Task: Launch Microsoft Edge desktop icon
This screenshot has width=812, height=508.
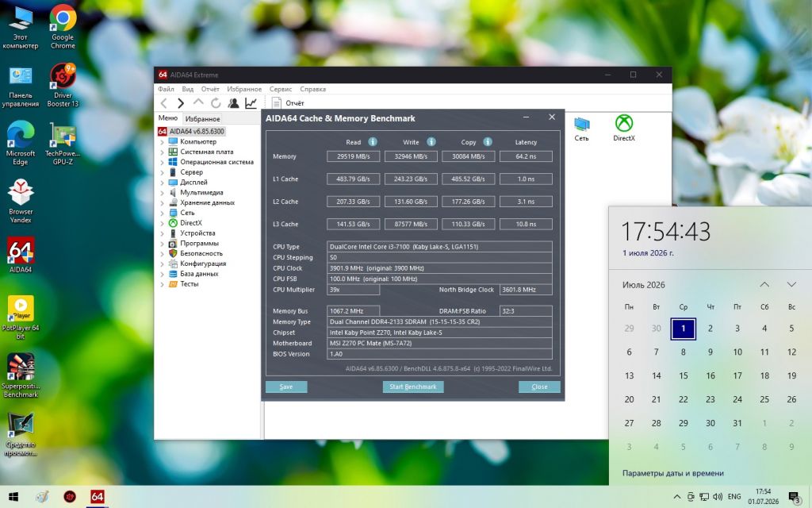Action: click(x=20, y=143)
